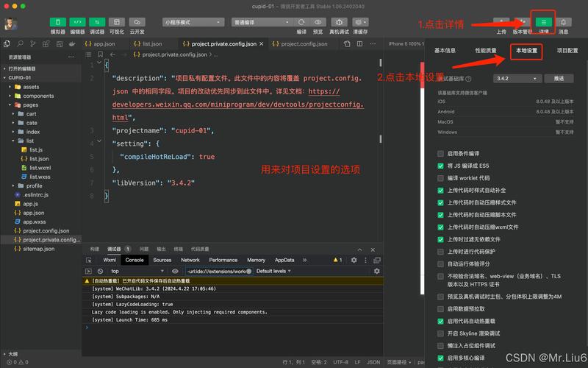
Task: Open the 性能质量 tab
Action: point(486,50)
